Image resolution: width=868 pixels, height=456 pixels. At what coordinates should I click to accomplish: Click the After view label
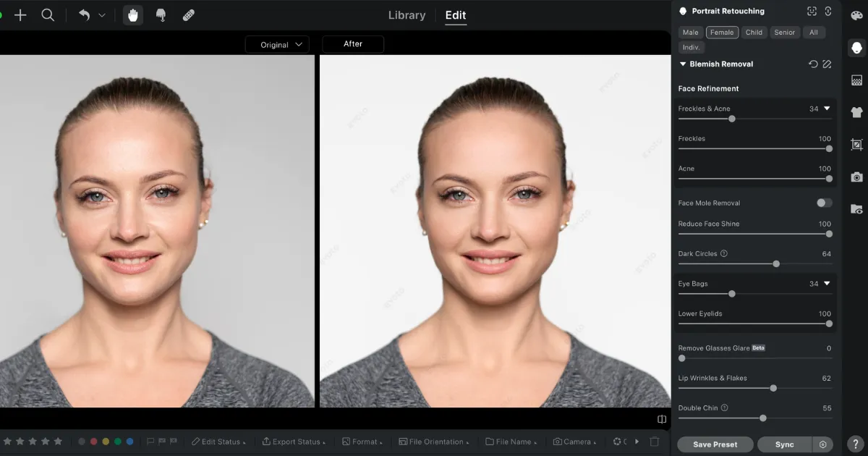click(x=353, y=44)
